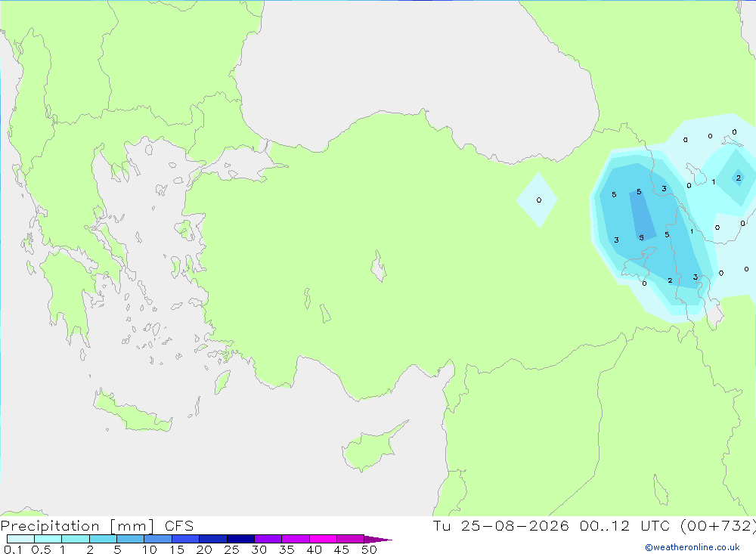756x554 pixels.
Task: Click the 15–20 mm legend color box
Action: click(186, 539)
